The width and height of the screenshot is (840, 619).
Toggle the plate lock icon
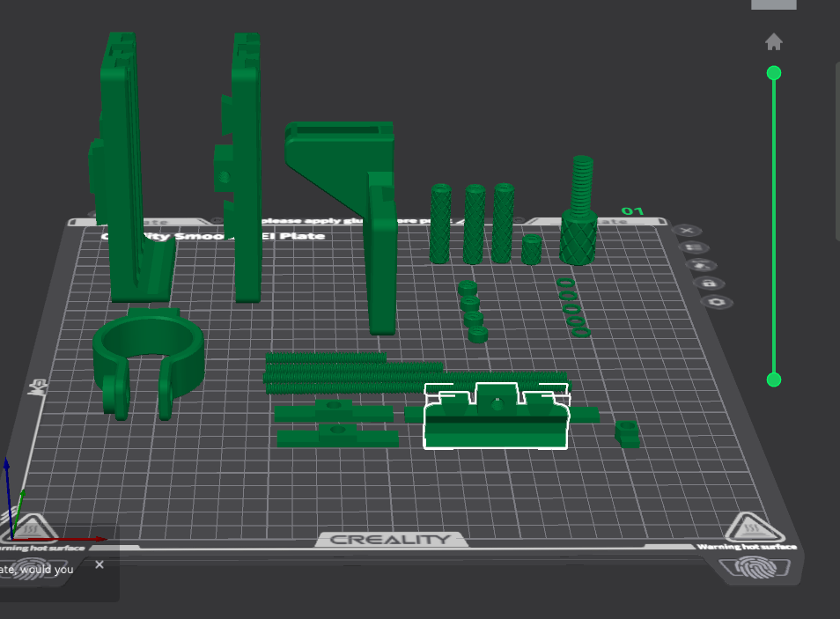point(710,283)
